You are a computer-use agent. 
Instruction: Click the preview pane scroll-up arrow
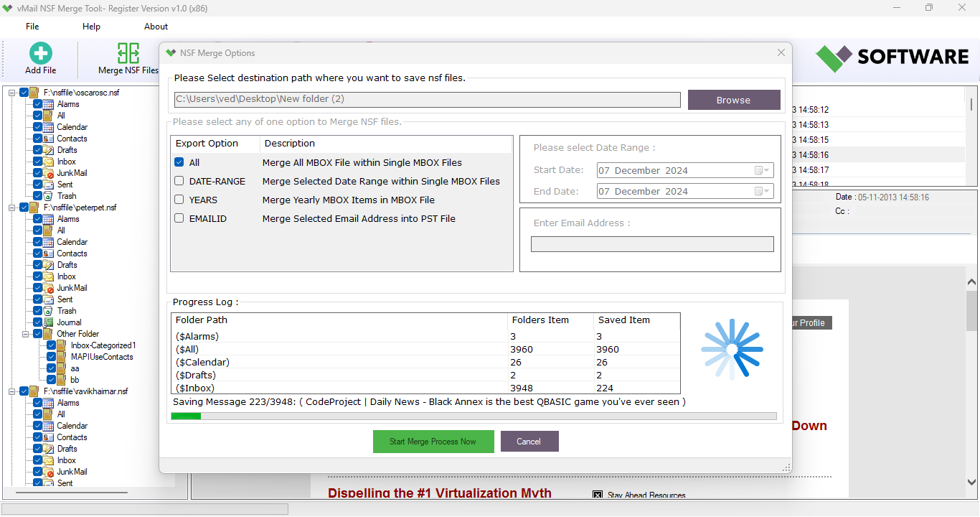coord(971,282)
